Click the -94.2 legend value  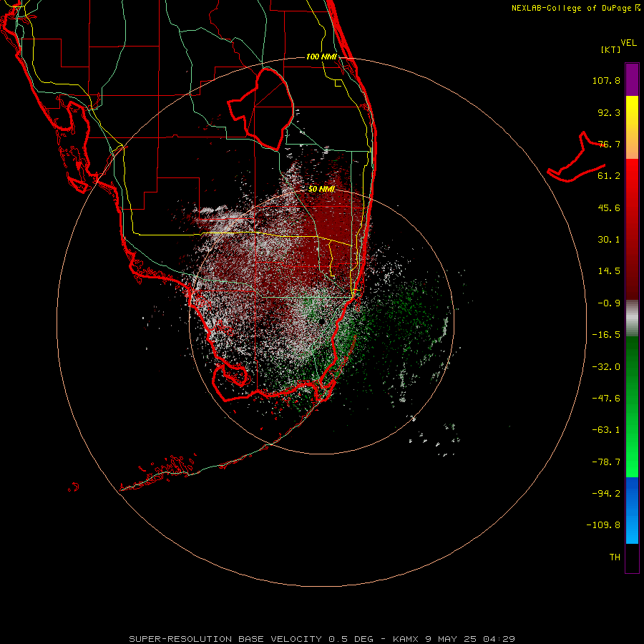pos(606,493)
